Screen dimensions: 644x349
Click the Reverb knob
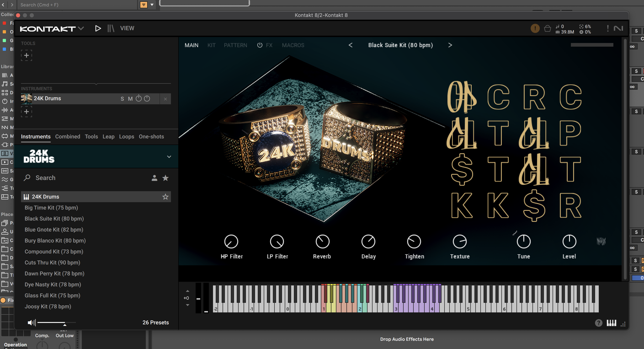point(322,242)
